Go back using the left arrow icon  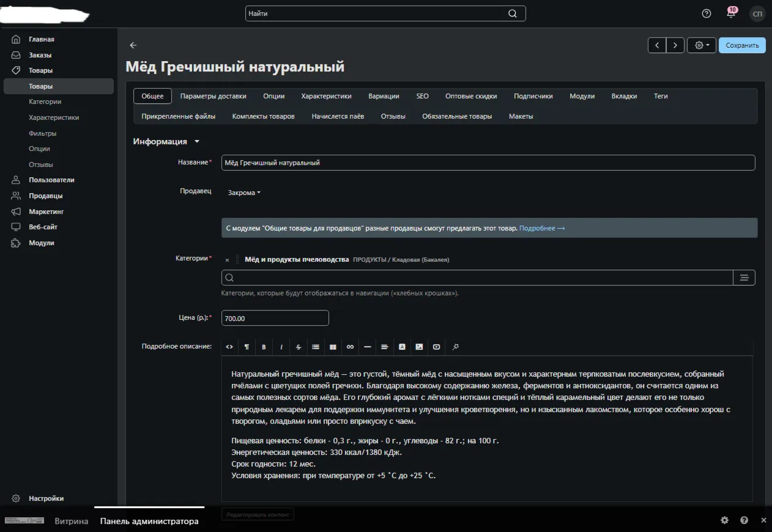(133, 45)
